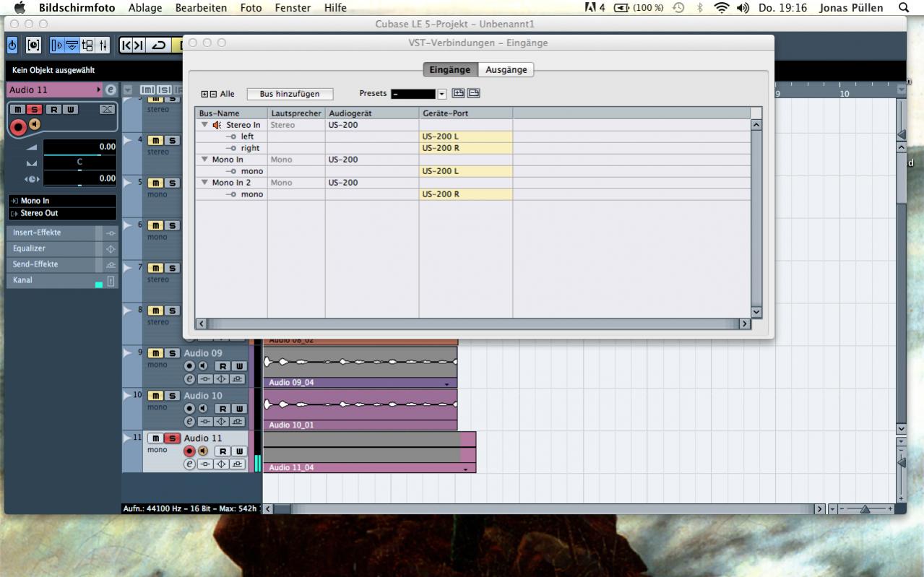Collapse the Mono In bus row
Image resolution: width=924 pixels, height=577 pixels.
coord(204,160)
